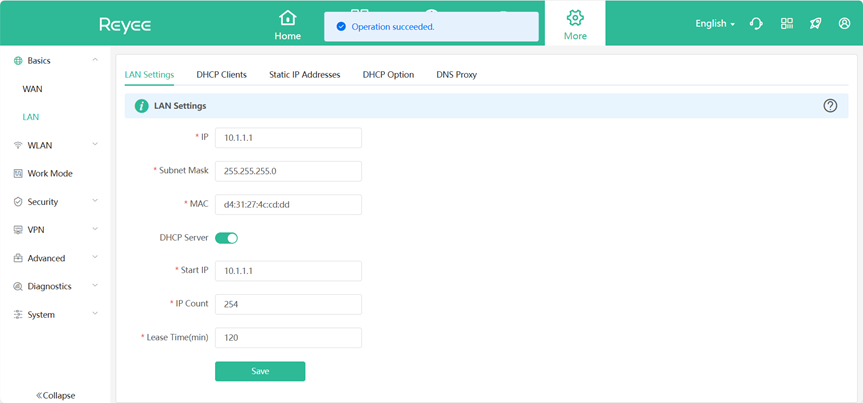The width and height of the screenshot is (863, 403).
Task: Click the green Save button
Action: click(260, 371)
